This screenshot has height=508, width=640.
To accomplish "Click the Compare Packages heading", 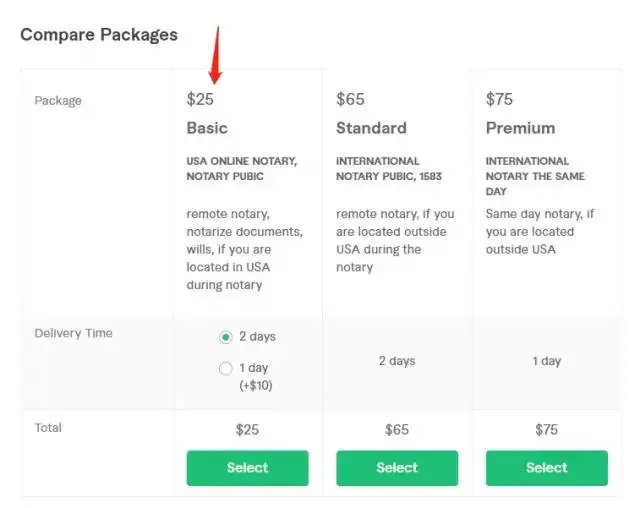I will coord(99,35).
